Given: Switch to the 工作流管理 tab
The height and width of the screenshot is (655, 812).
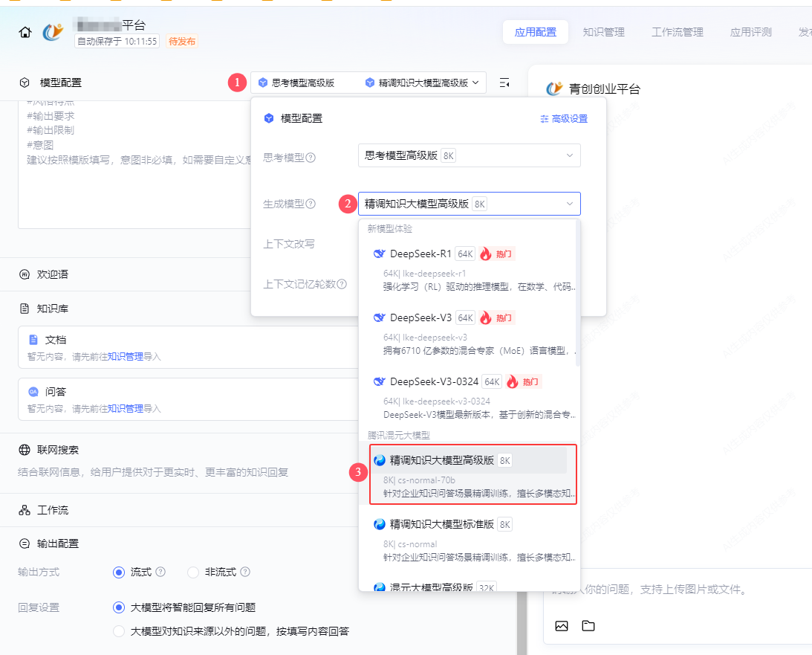Looking at the screenshot, I should click(678, 32).
